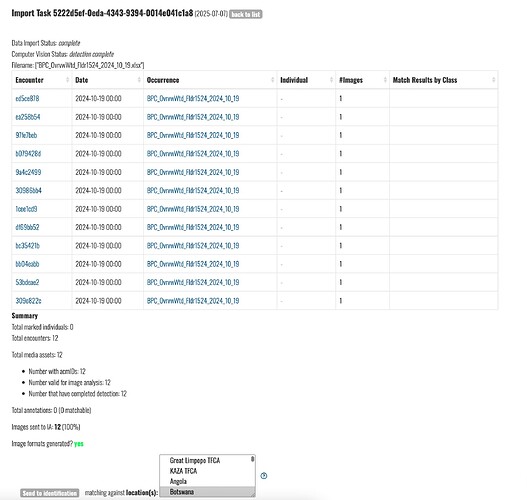Click the Send to identification button
Viewport: 527px width, 500px height.
click(x=50, y=493)
